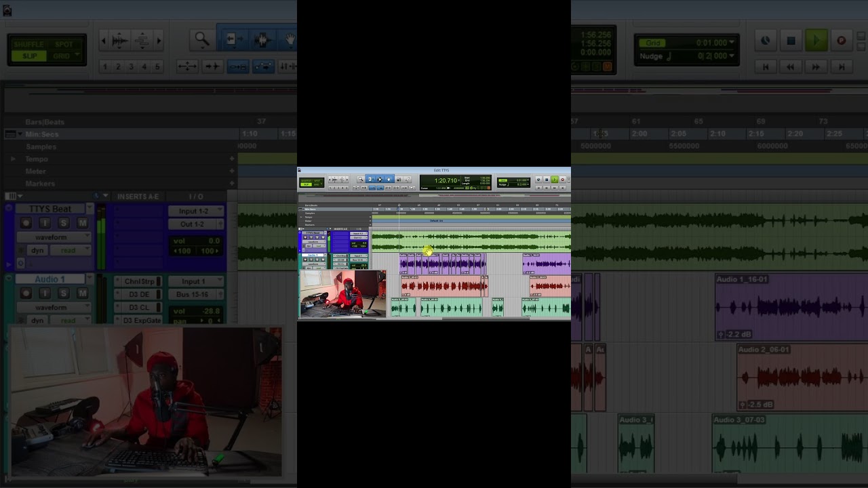Open D3 DE insert on Audio 1, background view
The width and height of the screenshot is (868, 488).
click(x=138, y=294)
